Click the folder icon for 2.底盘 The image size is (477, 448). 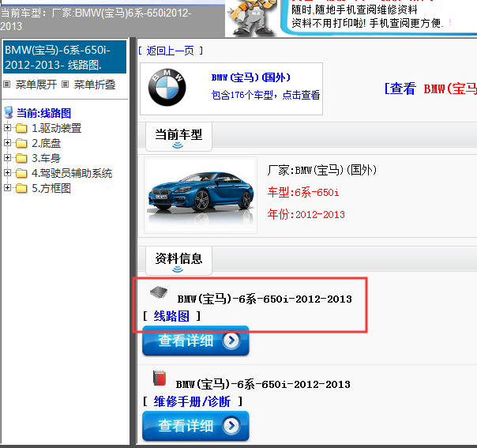tap(21, 143)
